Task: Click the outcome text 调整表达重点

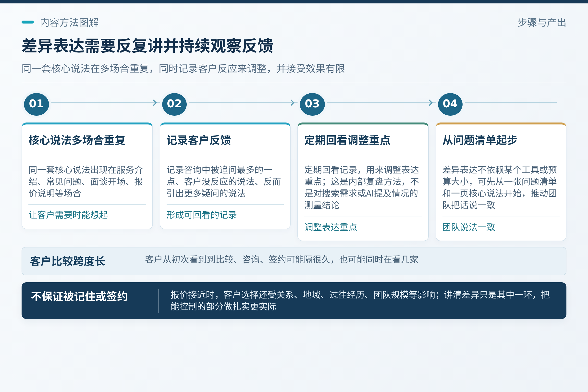Action: coord(331,227)
